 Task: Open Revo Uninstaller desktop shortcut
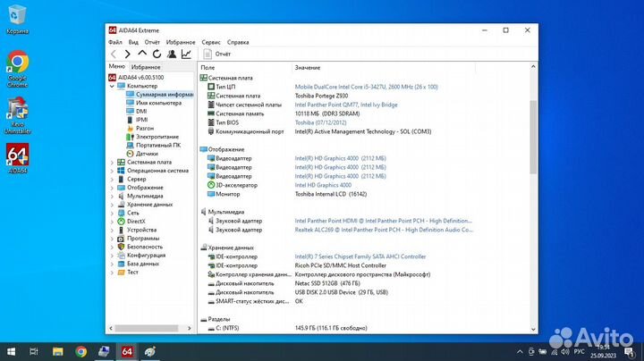(x=17, y=115)
